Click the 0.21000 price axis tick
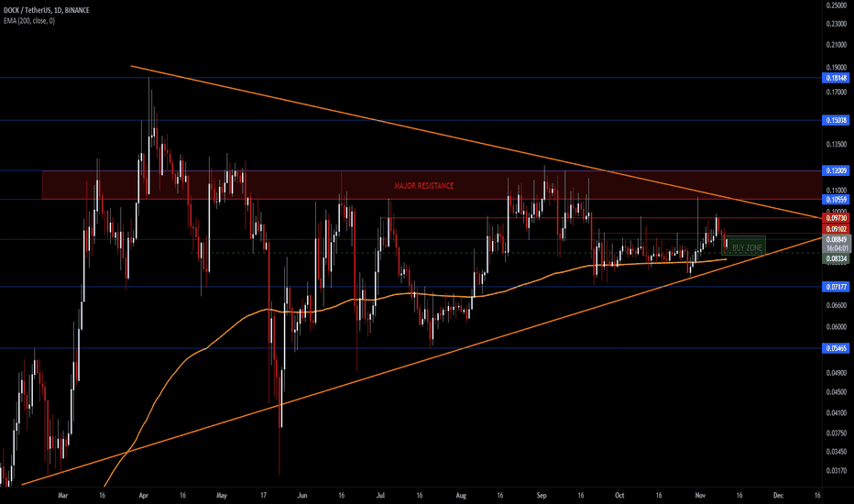The image size is (854, 504). (836, 45)
